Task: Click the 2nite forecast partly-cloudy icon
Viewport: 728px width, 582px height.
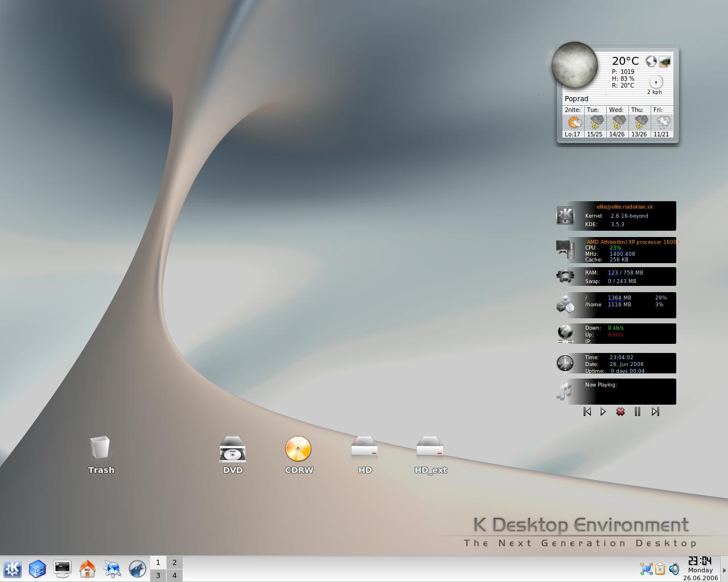Action: pos(574,122)
